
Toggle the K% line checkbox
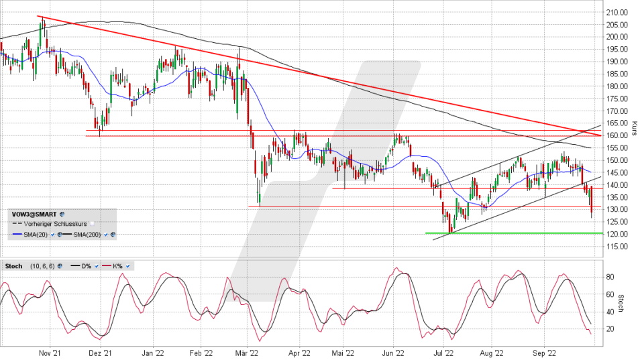[127, 266]
